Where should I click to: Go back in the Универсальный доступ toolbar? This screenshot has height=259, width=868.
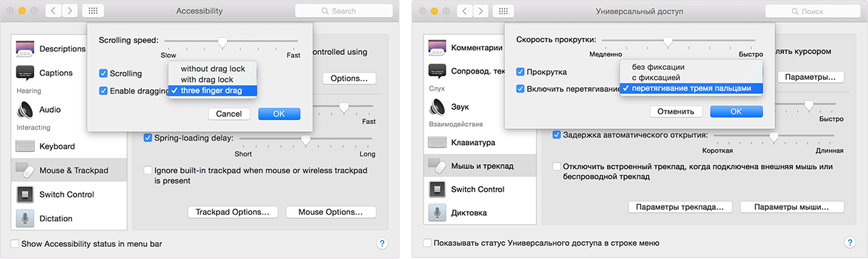point(465,11)
